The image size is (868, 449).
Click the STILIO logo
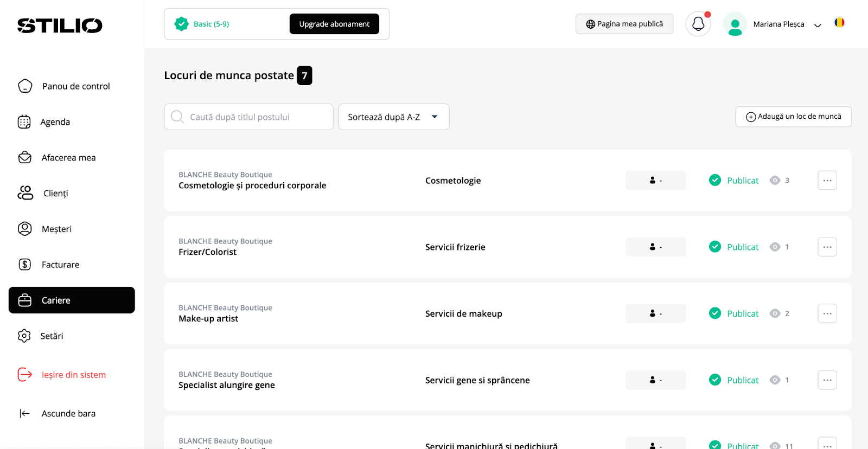(60, 25)
